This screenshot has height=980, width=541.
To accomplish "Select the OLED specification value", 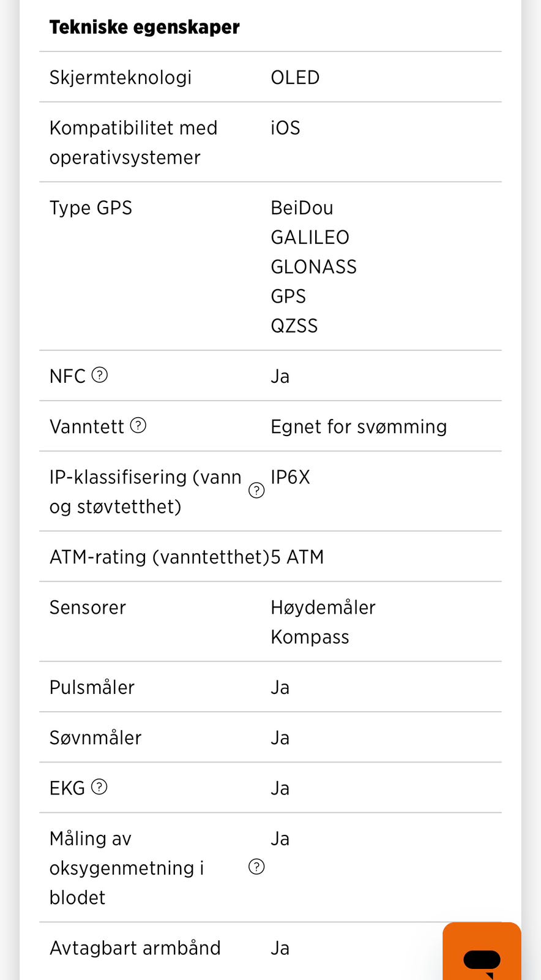I will [295, 77].
